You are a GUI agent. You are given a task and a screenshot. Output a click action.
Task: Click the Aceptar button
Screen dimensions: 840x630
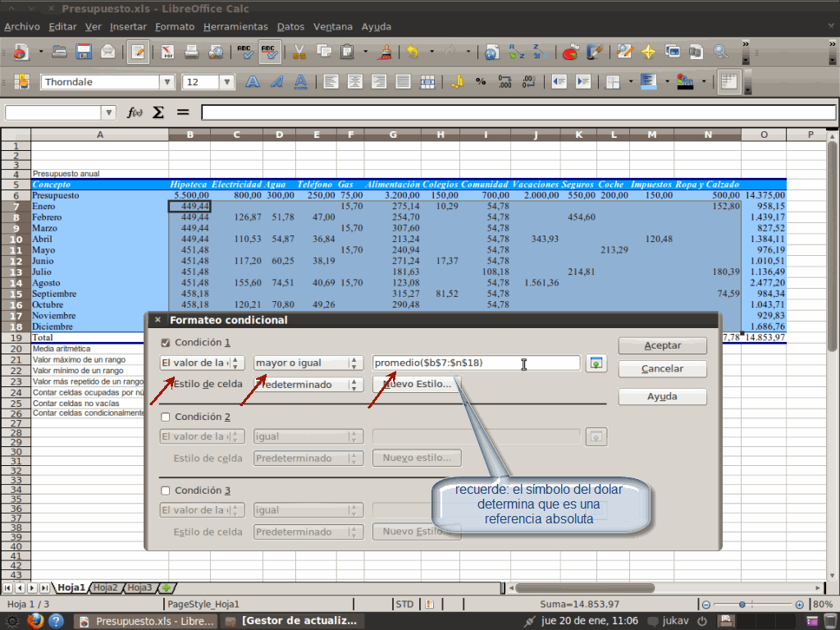pos(663,345)
